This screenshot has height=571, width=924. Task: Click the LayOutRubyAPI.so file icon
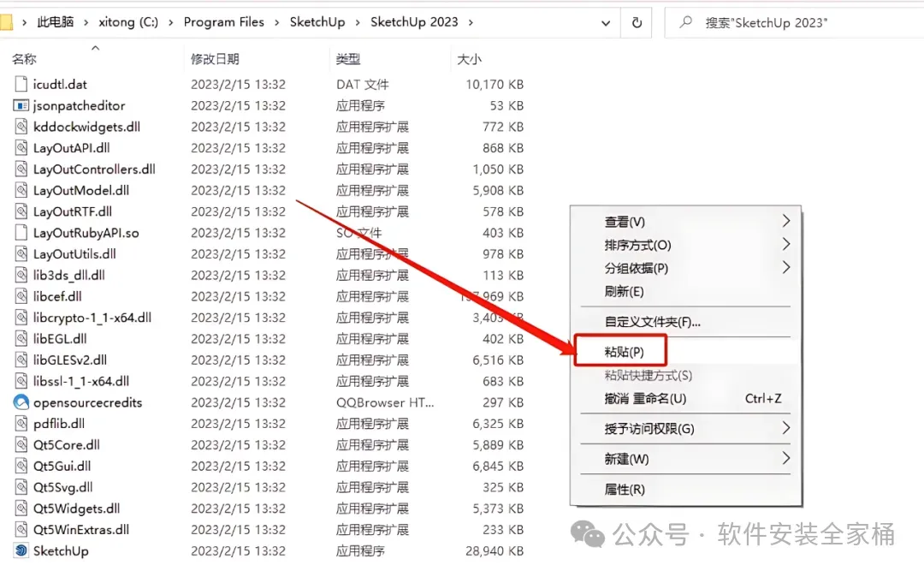pyautogui.click(x=21, y=233)
